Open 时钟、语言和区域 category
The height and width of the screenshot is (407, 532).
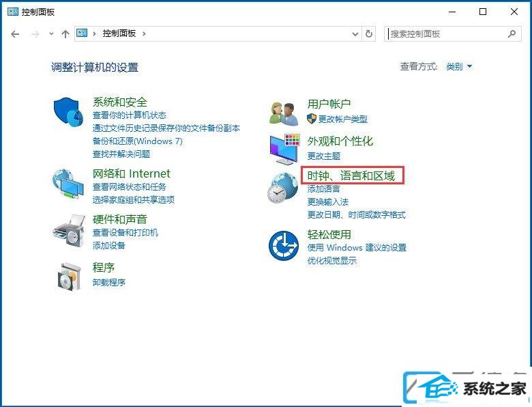click(x=351, y=176)
